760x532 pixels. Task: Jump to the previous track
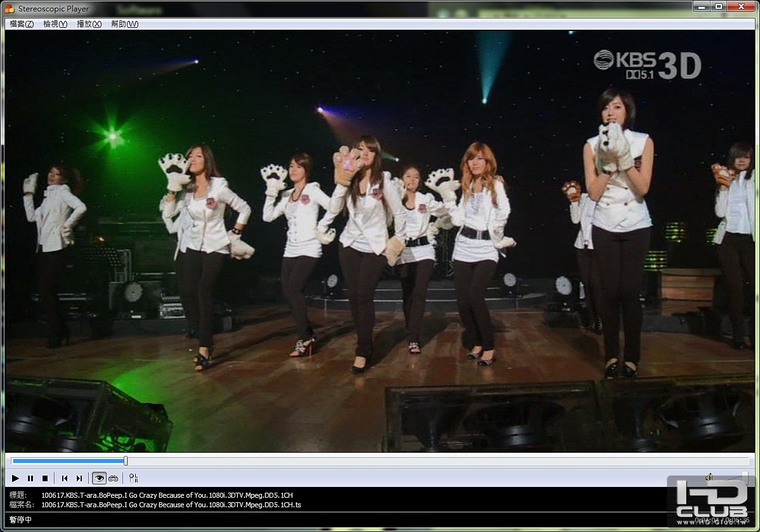point(65,478)
